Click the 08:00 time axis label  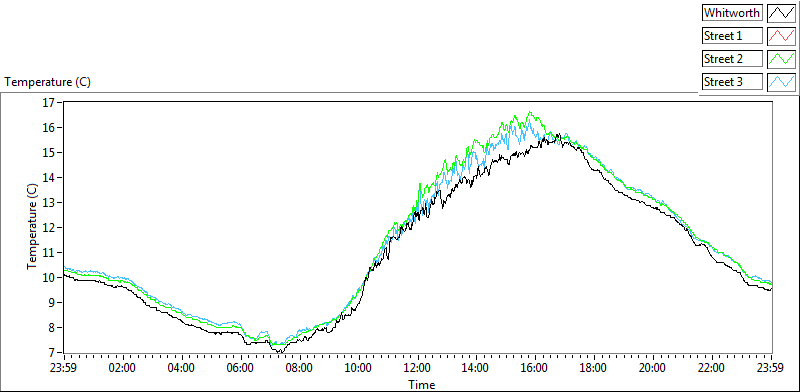click(299, 368)
